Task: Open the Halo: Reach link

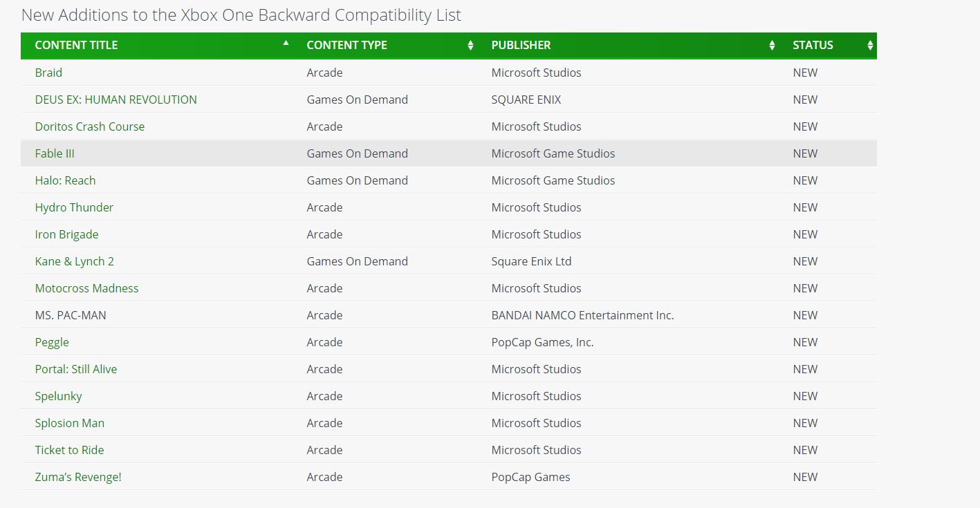Action: (65, 180)
